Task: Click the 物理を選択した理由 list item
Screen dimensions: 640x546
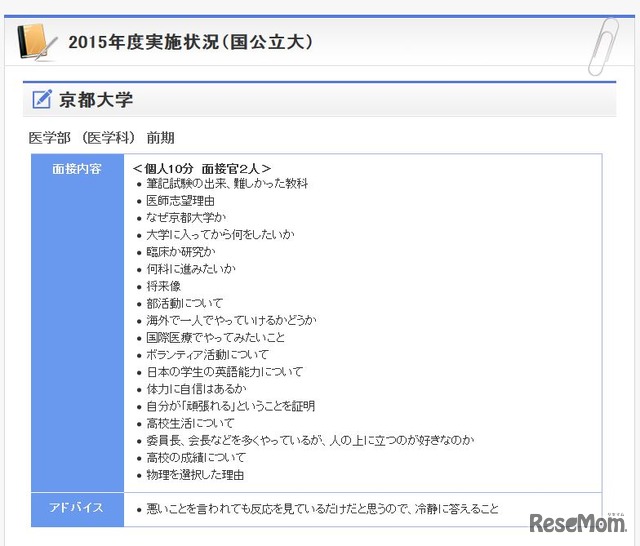Action: click(x=195, y=475)
